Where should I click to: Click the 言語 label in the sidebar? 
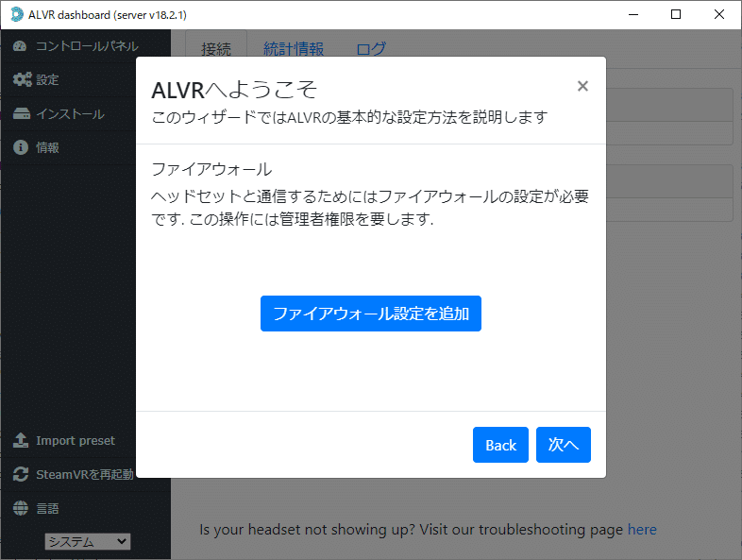click(47, 508)
